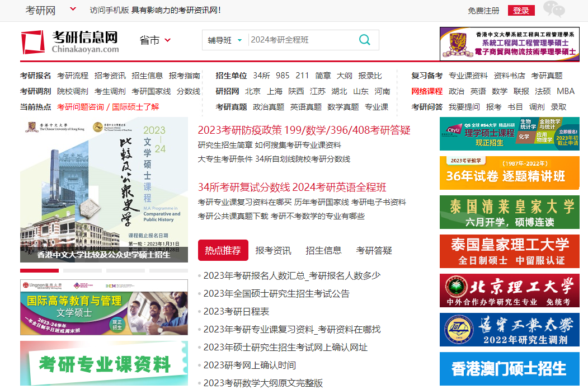Select 上海 in the 研招网 row
Screen dimensions: 588x389
pos(275,91)
